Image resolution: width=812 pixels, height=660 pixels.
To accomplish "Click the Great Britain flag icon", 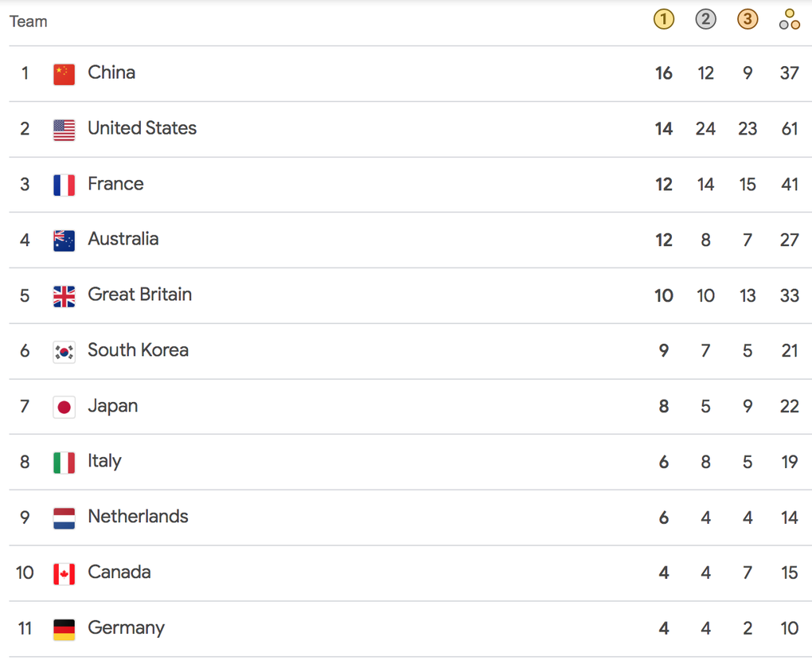I will [64, 297].
